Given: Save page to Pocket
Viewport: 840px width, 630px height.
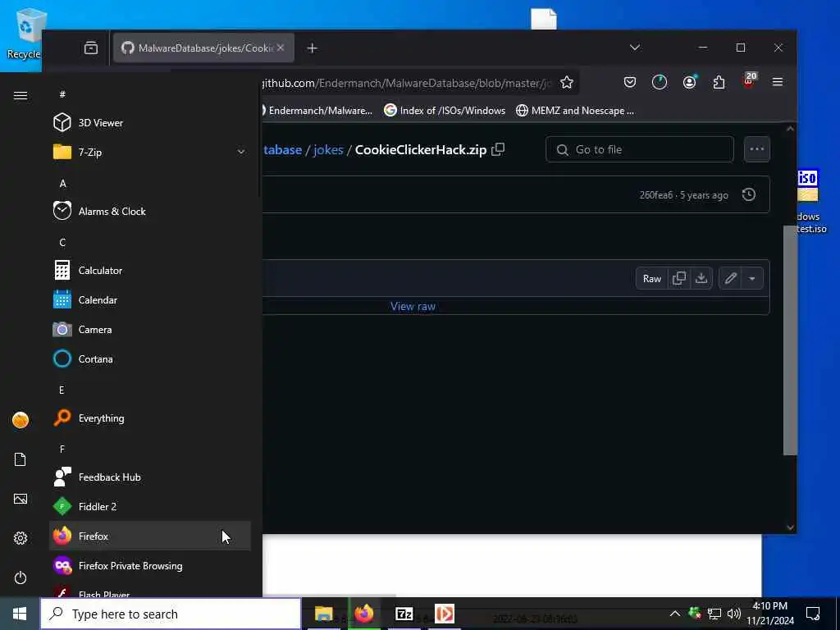Looking at the screenshot, I should (630, 82).
